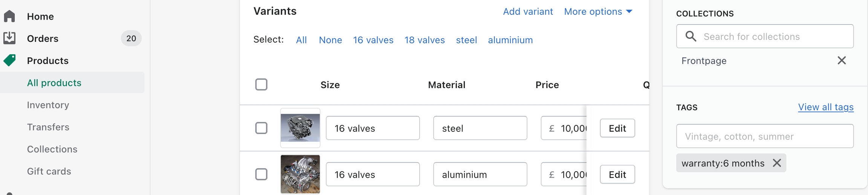Check the 16 valves aluminium variant
Viewport: 868px width, 195px height.
pos(261,174)
